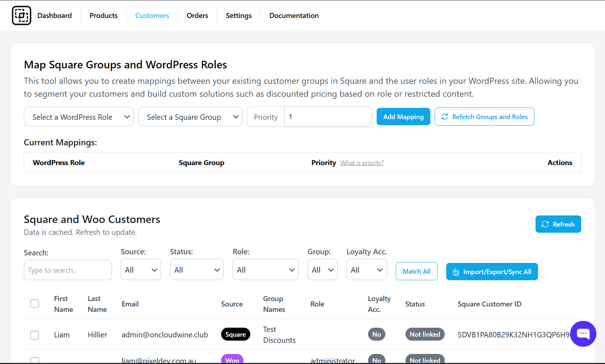Expand the Group filter dropdown

click(323, 270)
